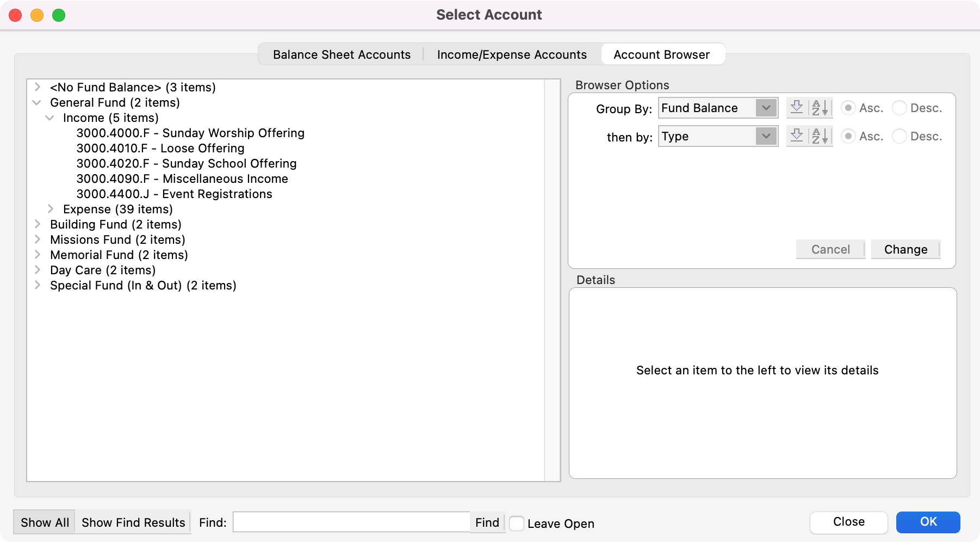Viewport: 980px width, 542px height.
Task: Switch to Balance Sheet Accounts tab
Action: (x=342, y=54)
